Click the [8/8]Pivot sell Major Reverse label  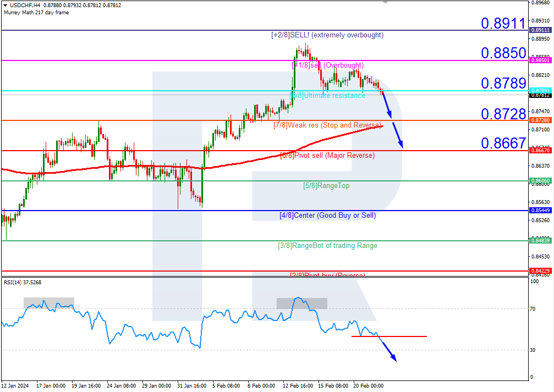pos(327,156)
